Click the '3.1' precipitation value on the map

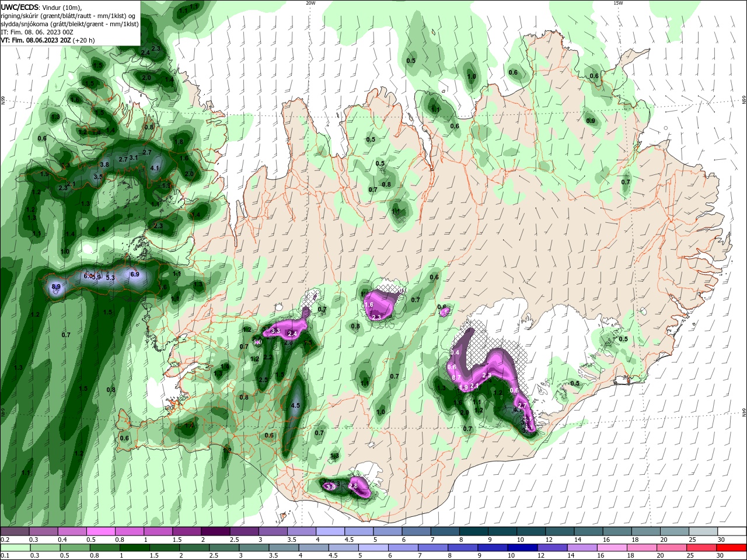134,158
